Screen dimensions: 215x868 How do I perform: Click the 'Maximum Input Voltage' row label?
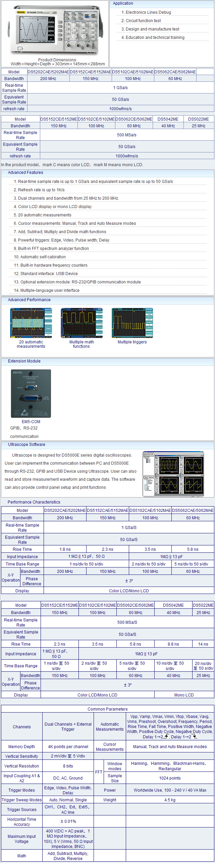click(21, 839)
